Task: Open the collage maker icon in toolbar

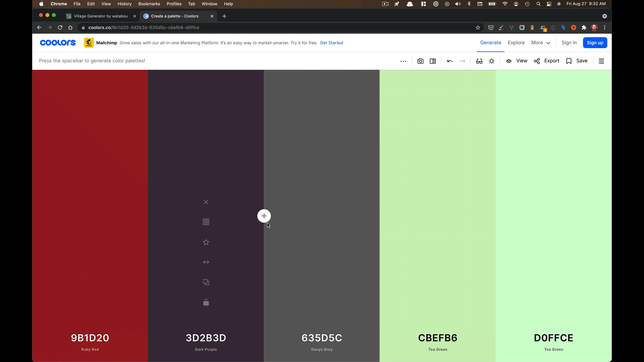Action: 433,61
